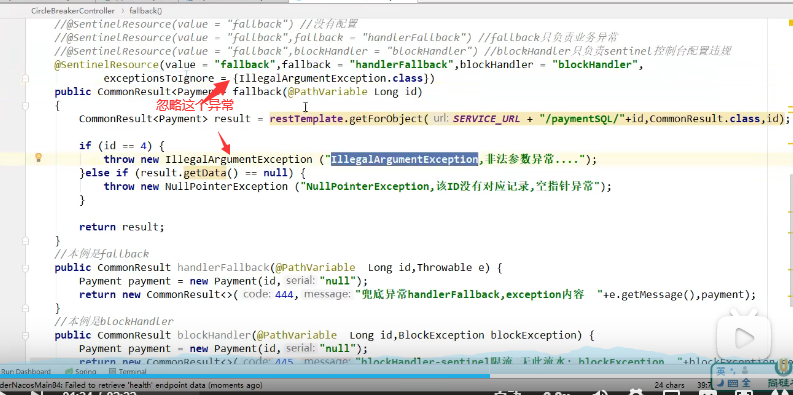Viewport: 793px width, 395px height.
Task: Click blockHandler method name in its declaration
Action: [214, 335]
